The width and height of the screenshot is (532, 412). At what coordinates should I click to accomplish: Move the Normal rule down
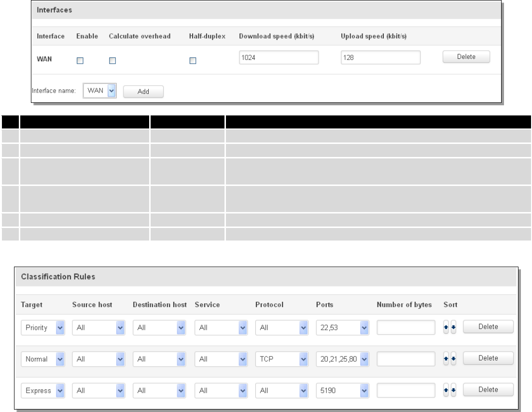tap(453, 359)
